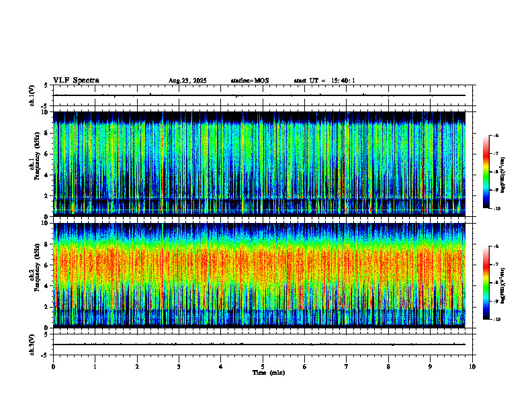532x411 pixels.
Task: Select the 4 kHz tick on the ch.1 axis
Action: (x=47, y=175)
